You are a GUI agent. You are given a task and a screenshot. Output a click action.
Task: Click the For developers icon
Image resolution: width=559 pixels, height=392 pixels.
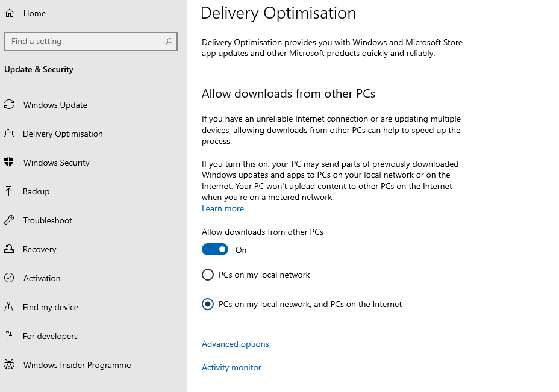pyautogui.click(x=9, y=336)
